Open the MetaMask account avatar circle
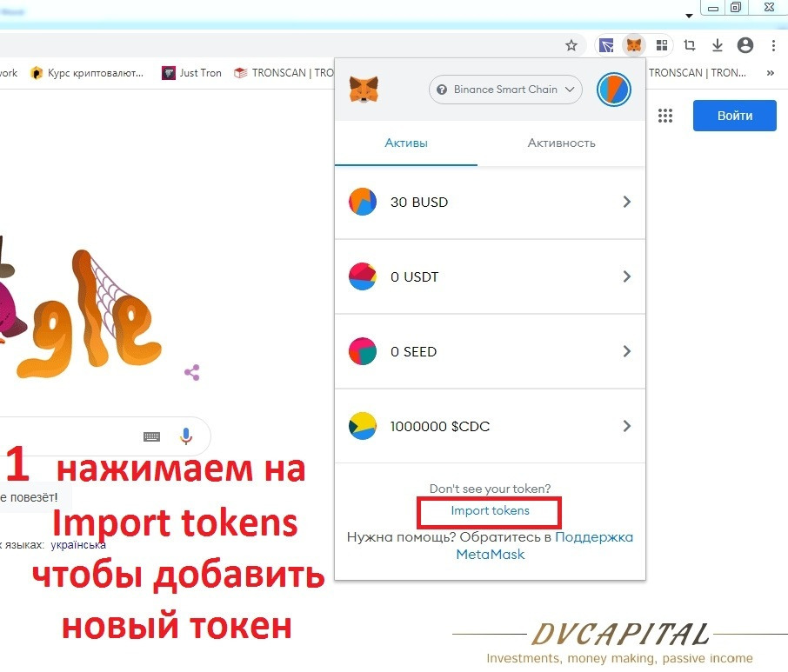 (x=614, y=90)
